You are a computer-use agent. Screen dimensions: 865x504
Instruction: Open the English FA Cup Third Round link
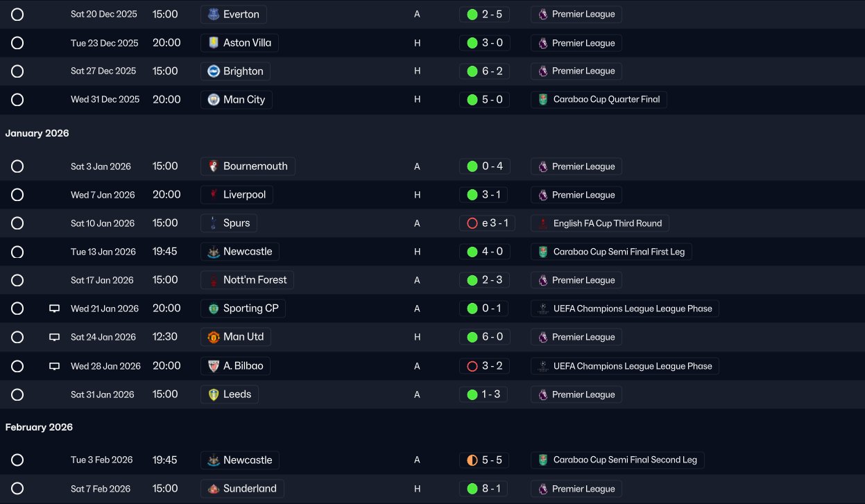[599, 223]
